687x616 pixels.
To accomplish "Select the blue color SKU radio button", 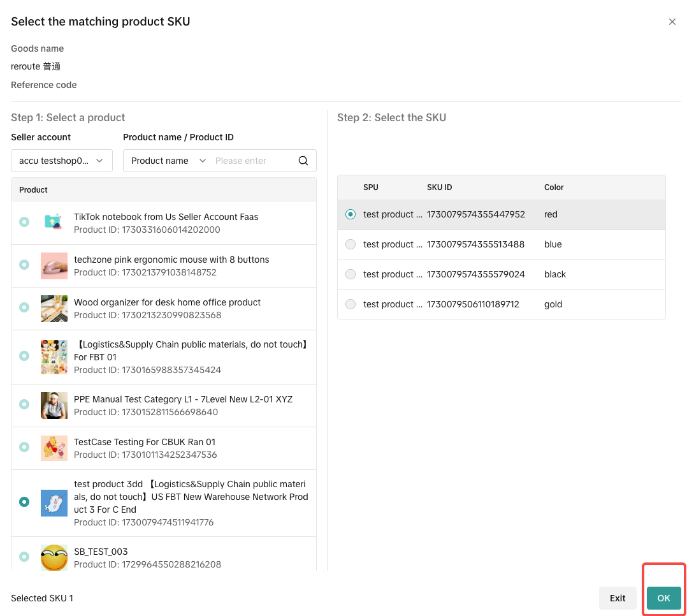I will click(351, 244).
